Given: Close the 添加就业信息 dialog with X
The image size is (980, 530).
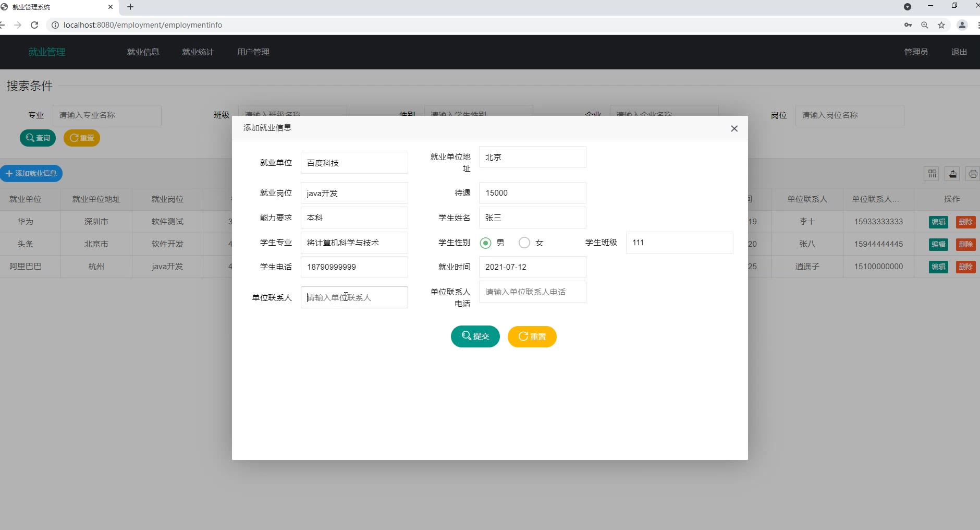Looking at the screenshot, I should click(734, 128).
